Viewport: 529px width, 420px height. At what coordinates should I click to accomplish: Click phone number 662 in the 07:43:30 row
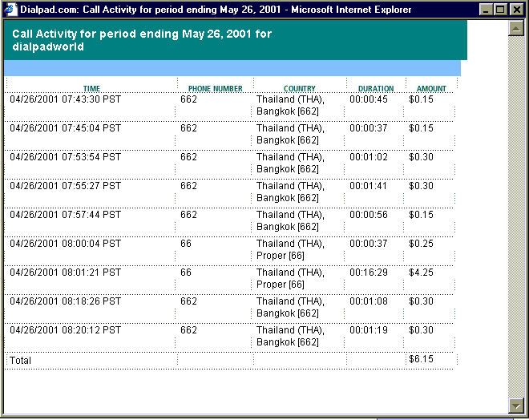click(x=188, y=99)
